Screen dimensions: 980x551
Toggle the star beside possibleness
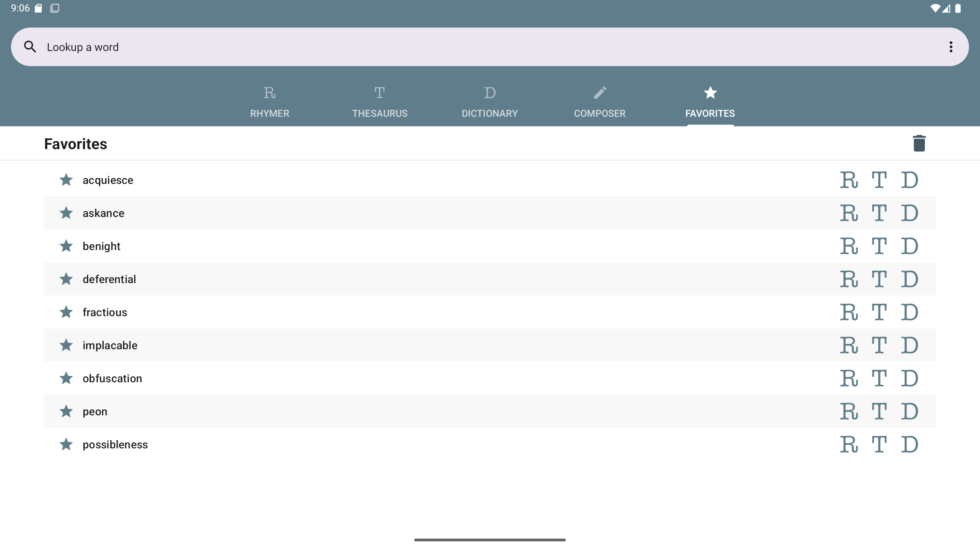[66, 444]
